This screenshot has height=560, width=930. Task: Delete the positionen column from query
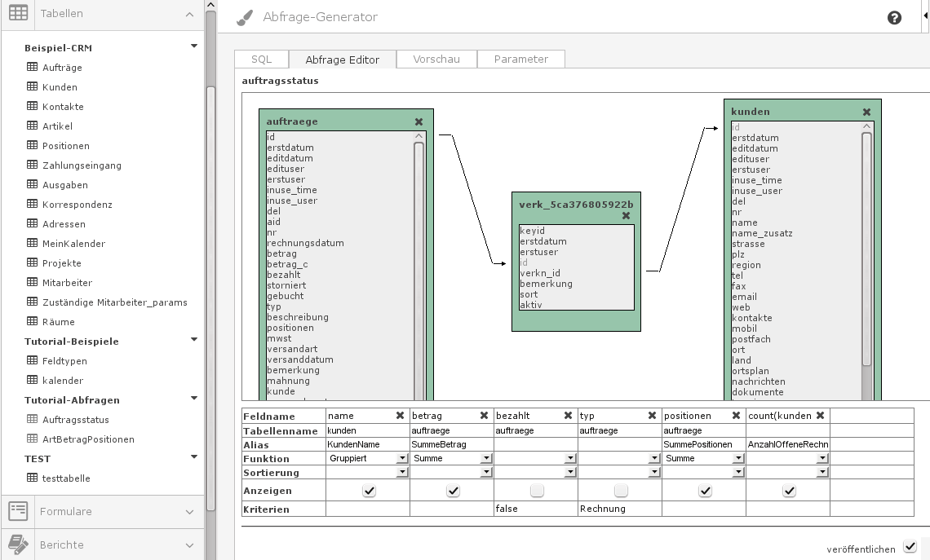point(736,416)
